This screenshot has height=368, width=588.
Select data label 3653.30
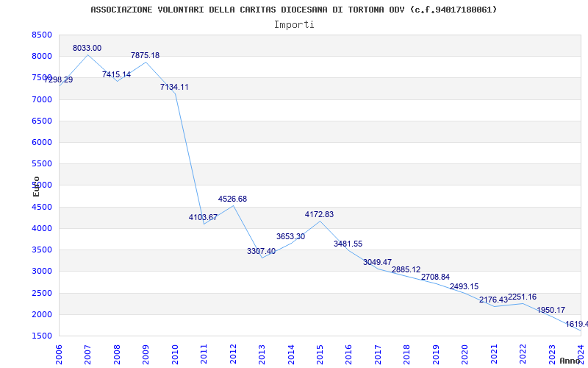point(290,236)
